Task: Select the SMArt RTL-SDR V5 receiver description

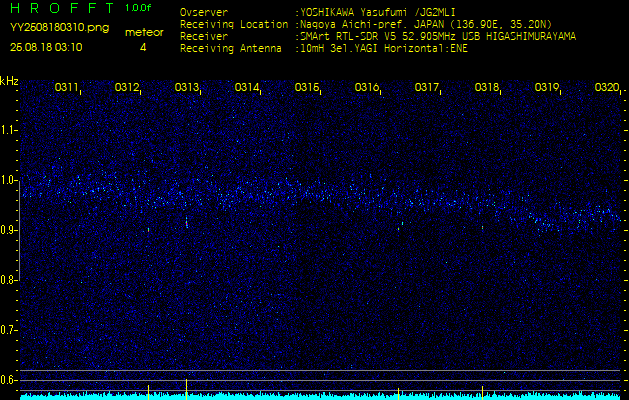Action: click(438, 37)
